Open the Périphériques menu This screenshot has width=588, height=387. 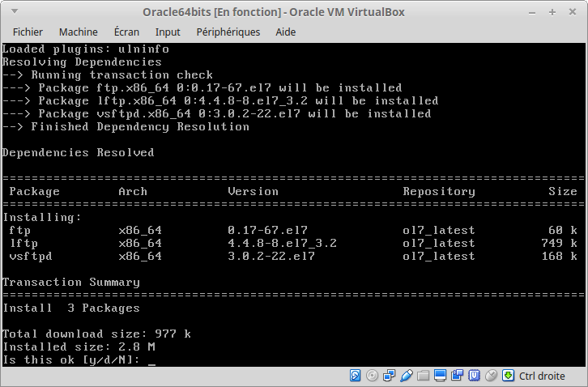tap(228, 32)
